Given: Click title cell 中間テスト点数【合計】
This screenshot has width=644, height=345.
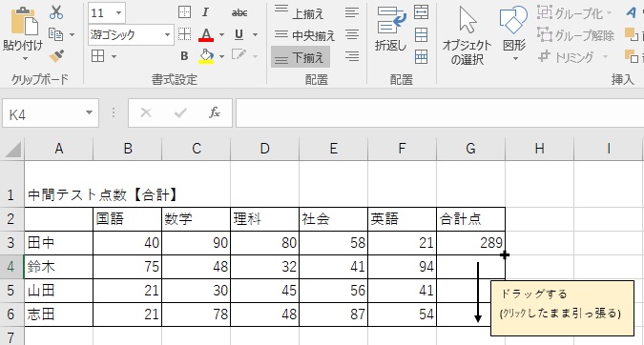Looking at the screenshot, I should (x=103, y=194).
